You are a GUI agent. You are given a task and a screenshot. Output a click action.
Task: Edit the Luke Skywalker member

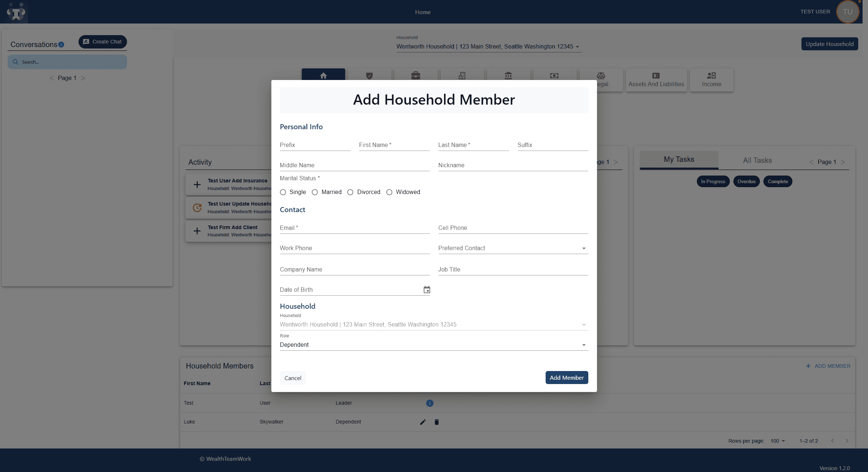pyautogui.click(x=423, y=422)
